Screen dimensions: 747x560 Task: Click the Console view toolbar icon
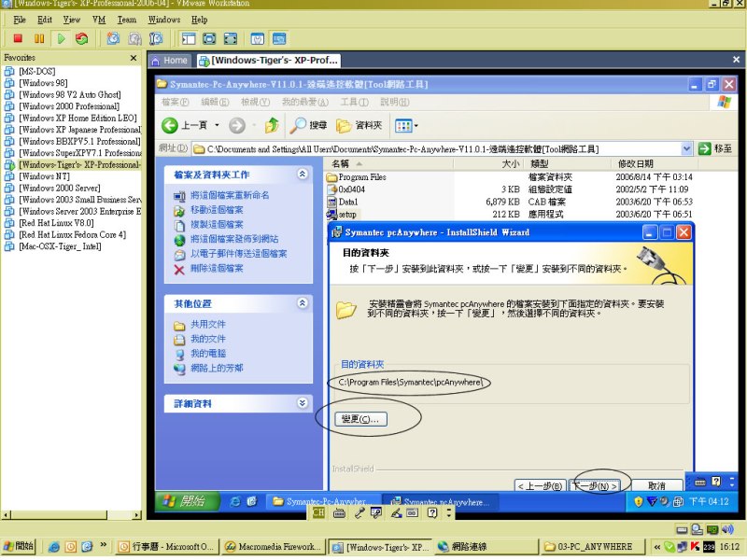click(x=278, y=38)
